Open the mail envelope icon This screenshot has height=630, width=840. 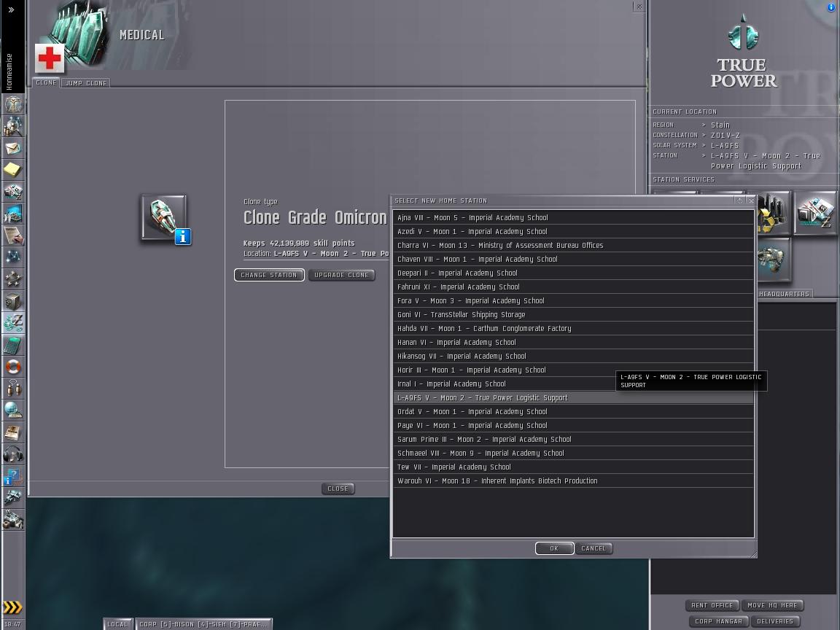point(13,148)
